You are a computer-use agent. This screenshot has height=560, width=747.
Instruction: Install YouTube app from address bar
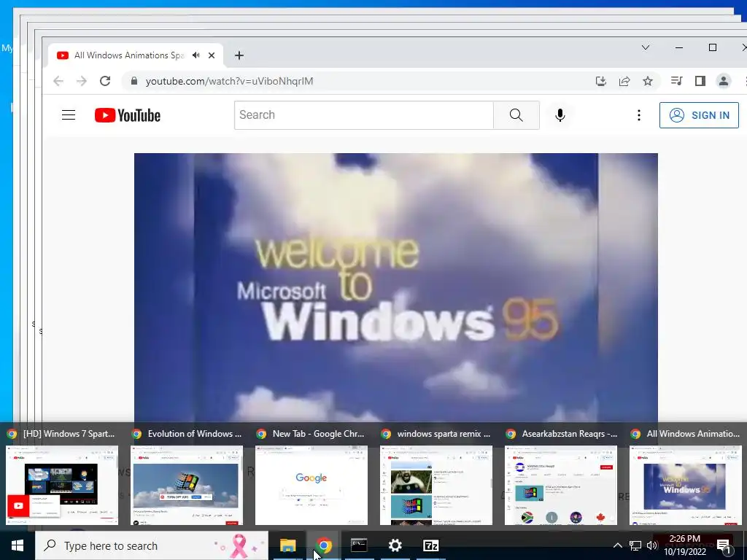tap(601, 81)
